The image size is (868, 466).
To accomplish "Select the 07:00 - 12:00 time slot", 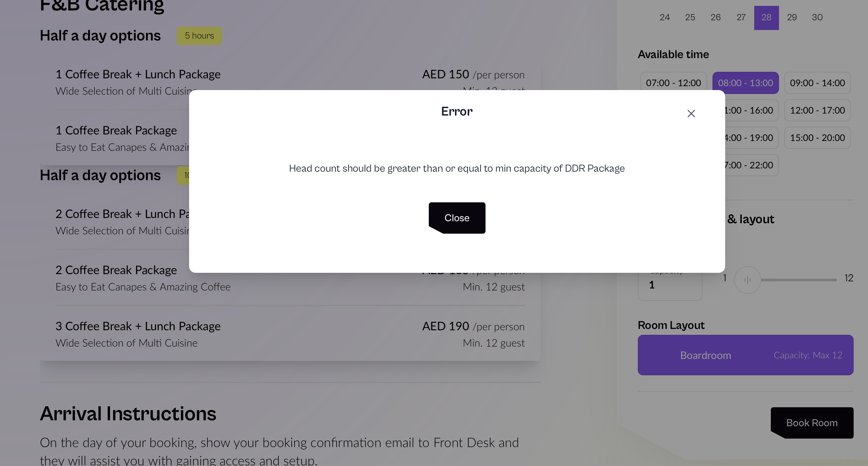I will 673,83.
